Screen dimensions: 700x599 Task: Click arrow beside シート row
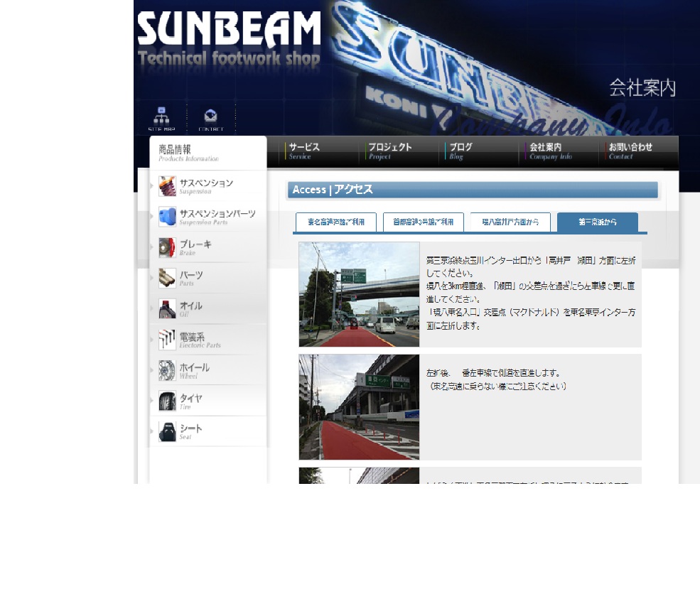[x=152, y=431]
